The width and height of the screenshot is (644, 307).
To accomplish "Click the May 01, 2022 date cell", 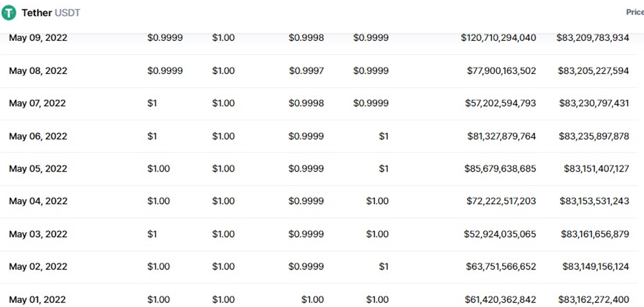I will coord(38,300).
